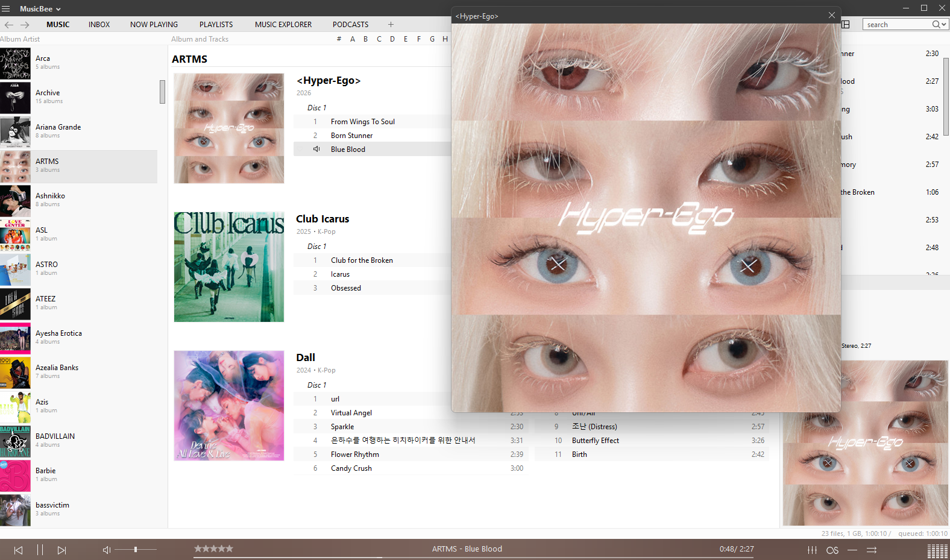Switch to the INBOX tab

pyautogui.click(x=99, y=25)
